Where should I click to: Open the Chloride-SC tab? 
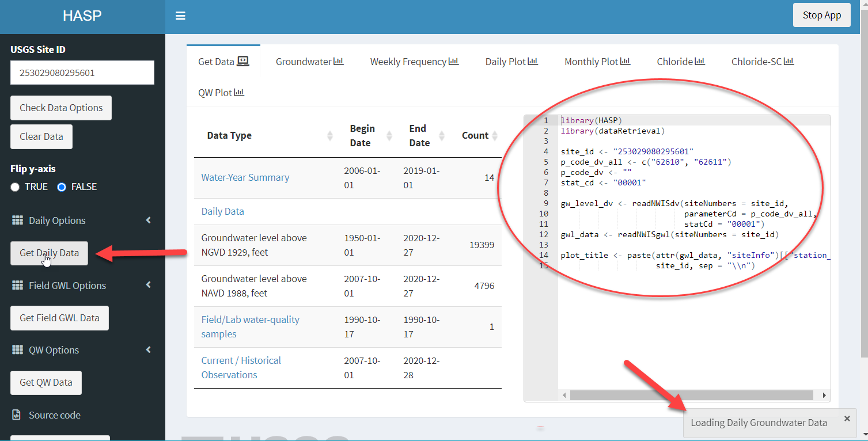pyautogui.click(x=762, y=62)
